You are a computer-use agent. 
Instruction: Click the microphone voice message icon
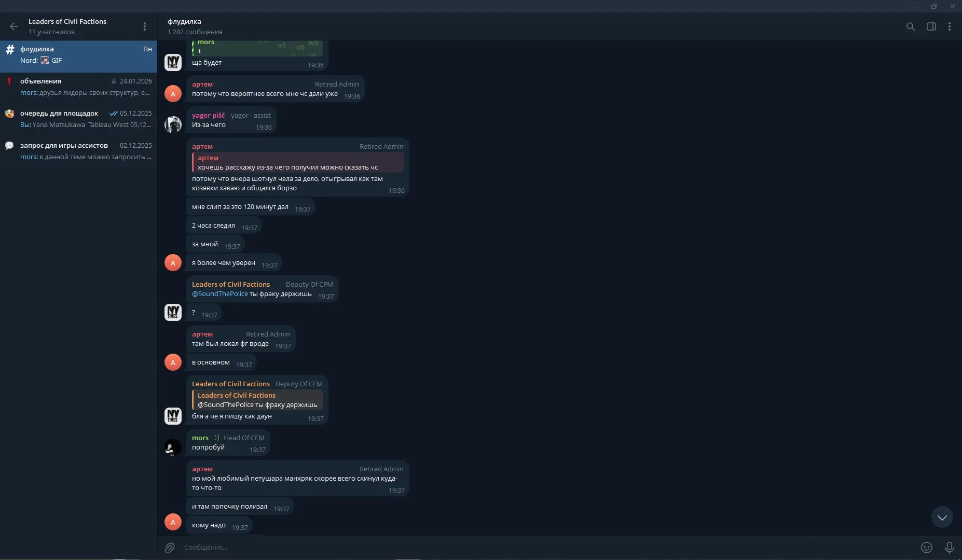point(949,548)
